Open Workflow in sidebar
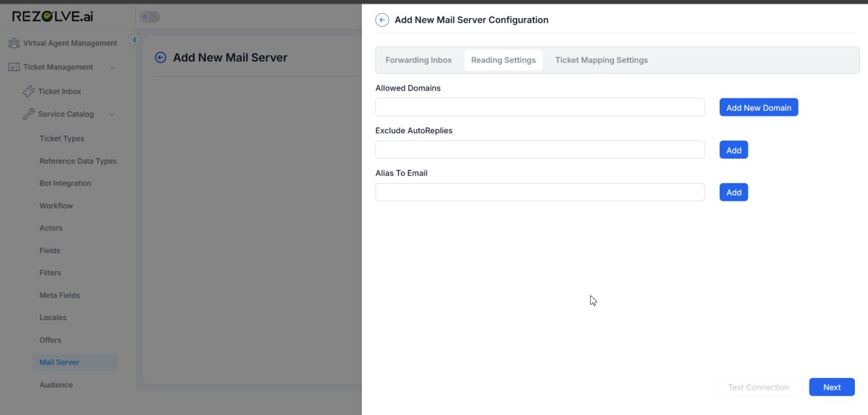 pyautogui.click(x=56, y=206)
